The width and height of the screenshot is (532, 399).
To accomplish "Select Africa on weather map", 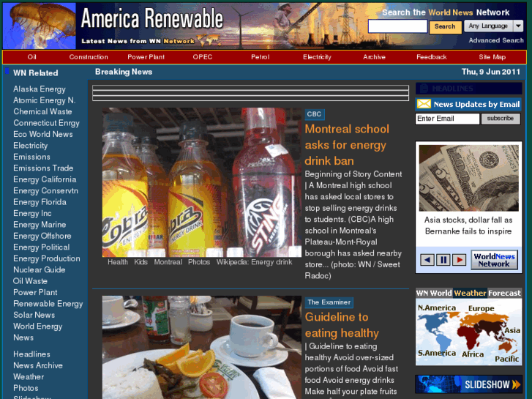I will [x=473, y=354].
